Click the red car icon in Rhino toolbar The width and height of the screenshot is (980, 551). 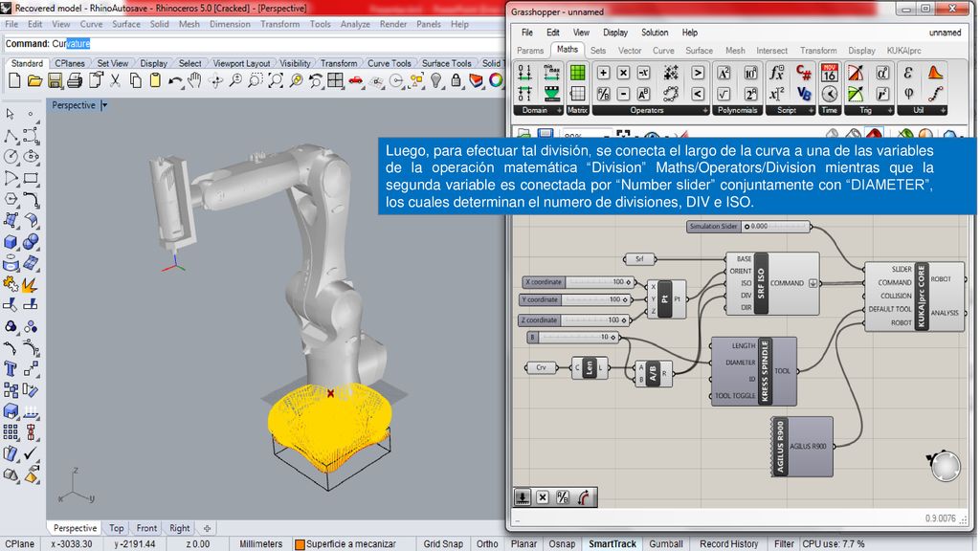pyautogui.click(x=356, y=80)
